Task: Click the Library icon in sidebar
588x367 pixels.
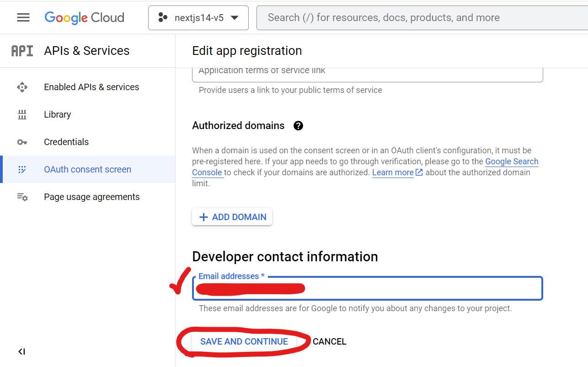Action: tap(22, 114)
